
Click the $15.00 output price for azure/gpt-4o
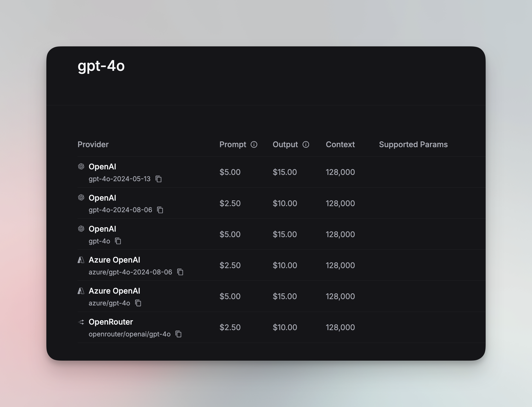(x=285, y=296)
